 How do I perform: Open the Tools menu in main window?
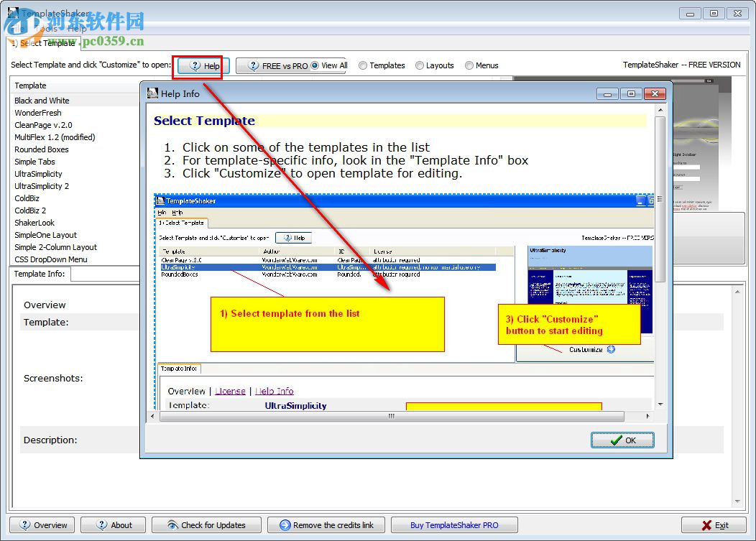pos(46,29)
